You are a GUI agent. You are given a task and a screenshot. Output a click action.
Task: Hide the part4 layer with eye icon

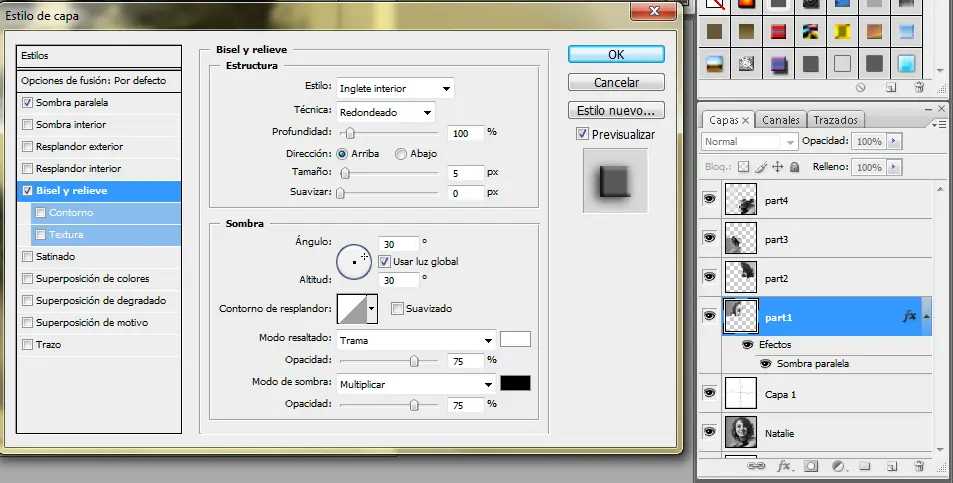click(x=710, y=200)
